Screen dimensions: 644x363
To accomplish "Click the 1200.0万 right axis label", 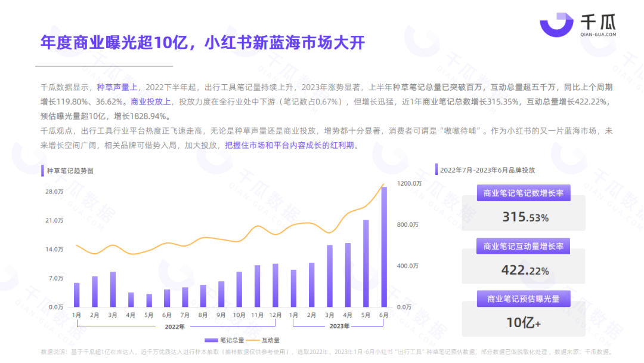I will coord(409,183).
